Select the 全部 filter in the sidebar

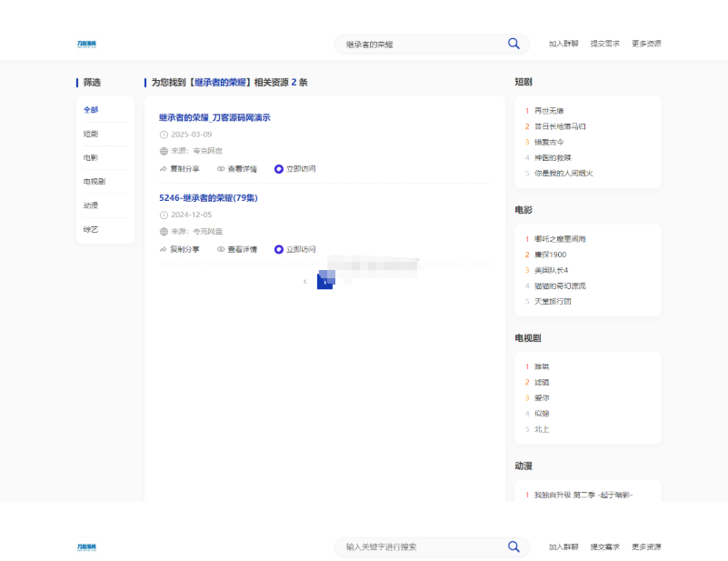tap(90, 108)
